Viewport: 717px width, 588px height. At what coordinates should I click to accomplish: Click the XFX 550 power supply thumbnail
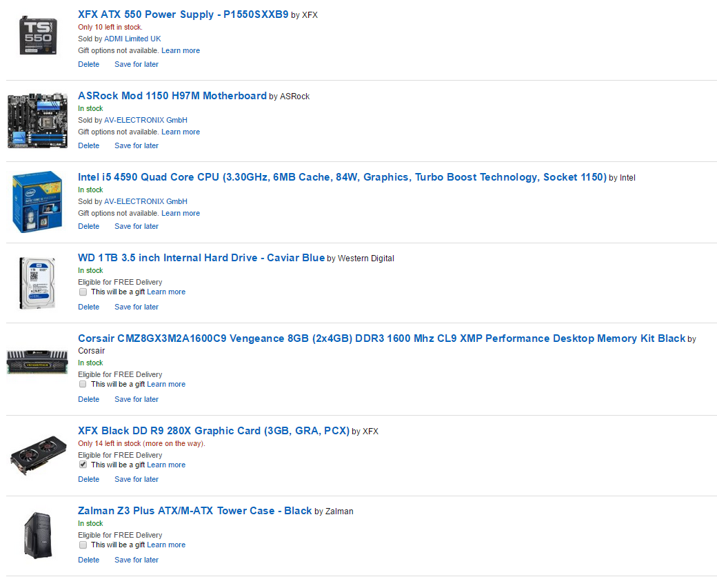click(x=37, y=34)
